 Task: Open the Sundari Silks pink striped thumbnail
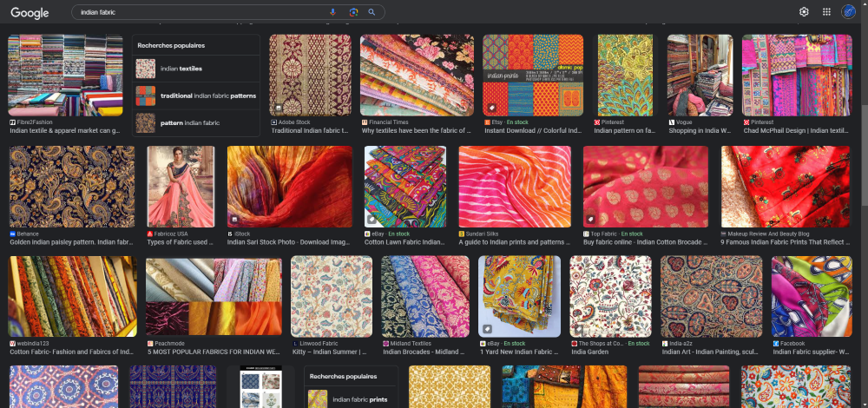pos(515,187)
